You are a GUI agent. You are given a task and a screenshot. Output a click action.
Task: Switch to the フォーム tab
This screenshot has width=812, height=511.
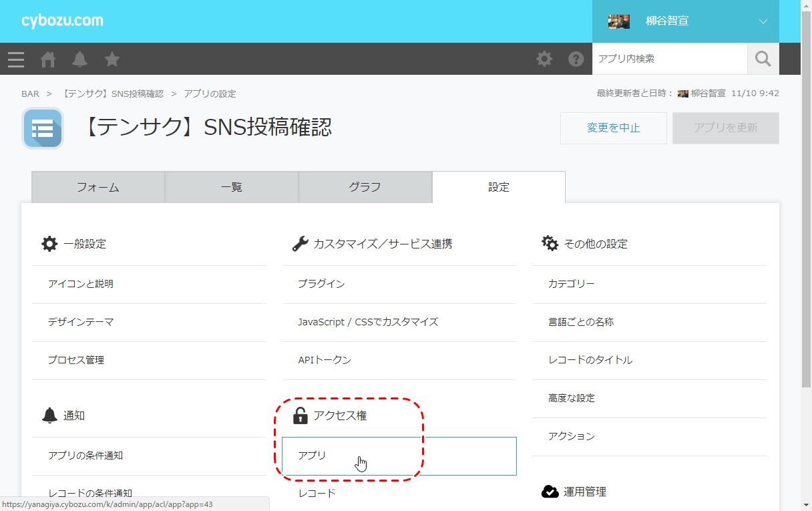coord(98,187)
